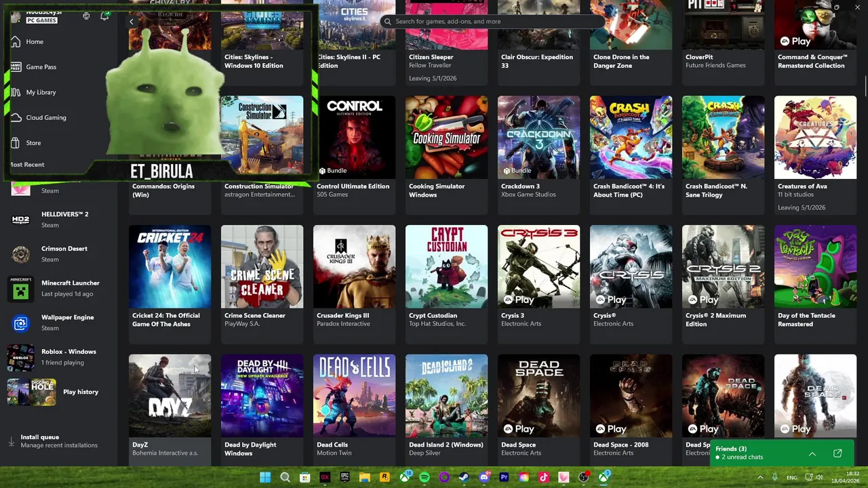Image resolution: width=868 pixels, height=488 pixels.
Task: Click Clone Drone in the Danger Zone title
Action: click(x=621, y=61)
